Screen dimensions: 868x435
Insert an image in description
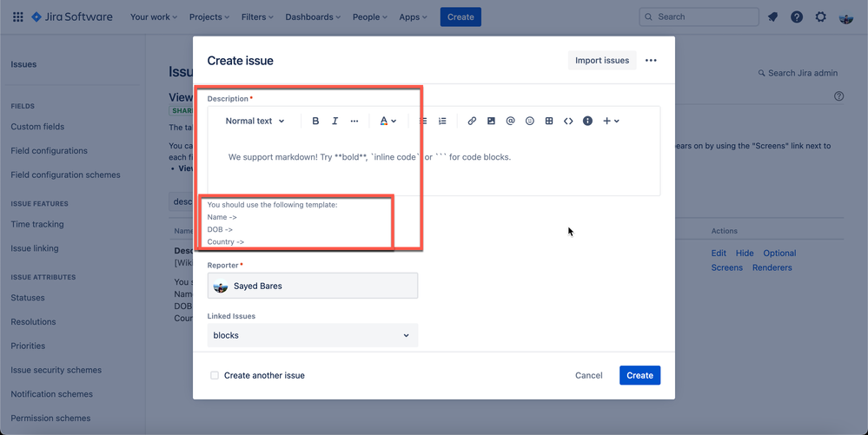click(491, 121)
